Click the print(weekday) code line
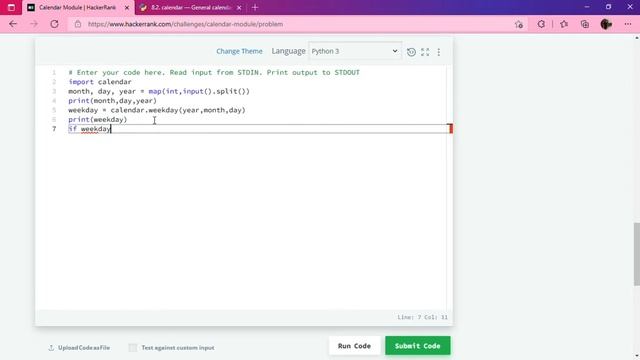 click(98, 119)
